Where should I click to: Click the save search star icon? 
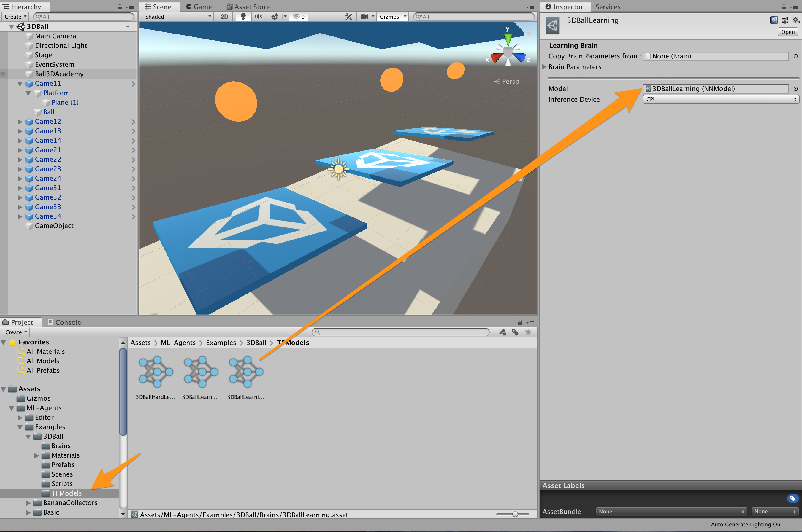pos(528,332)
